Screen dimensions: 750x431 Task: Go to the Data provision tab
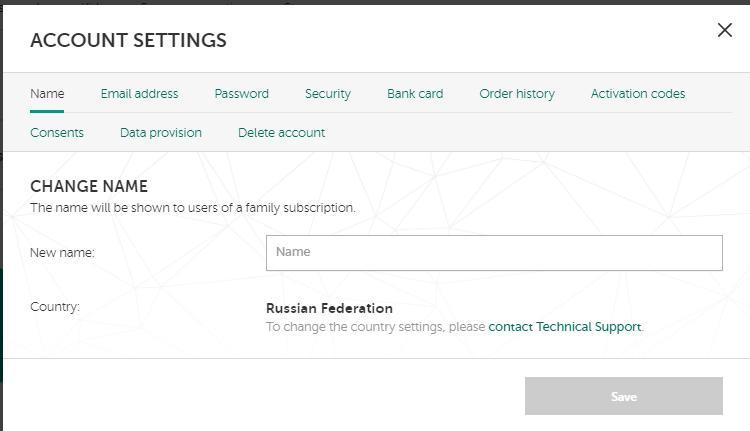161,133
